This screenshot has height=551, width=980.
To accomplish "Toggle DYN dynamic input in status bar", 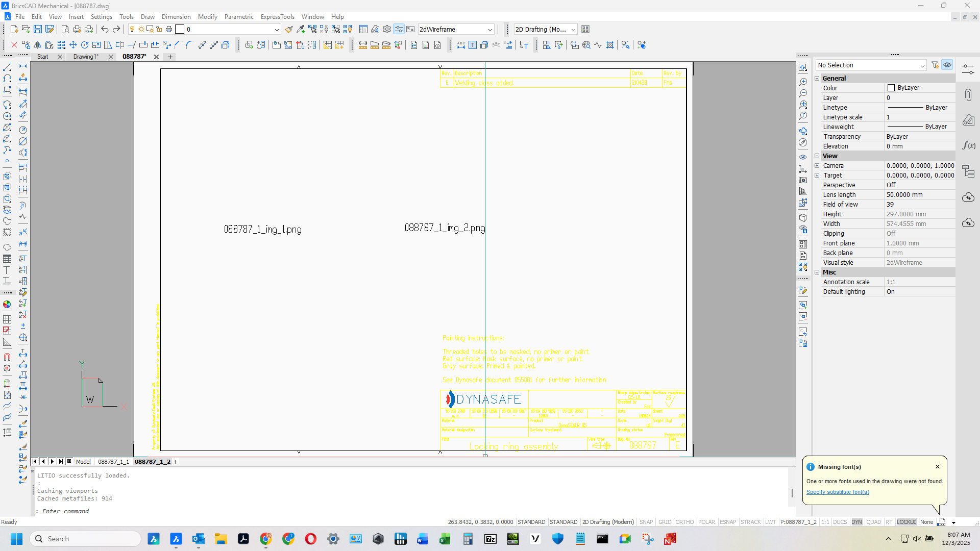I will [x=856, y=522].
